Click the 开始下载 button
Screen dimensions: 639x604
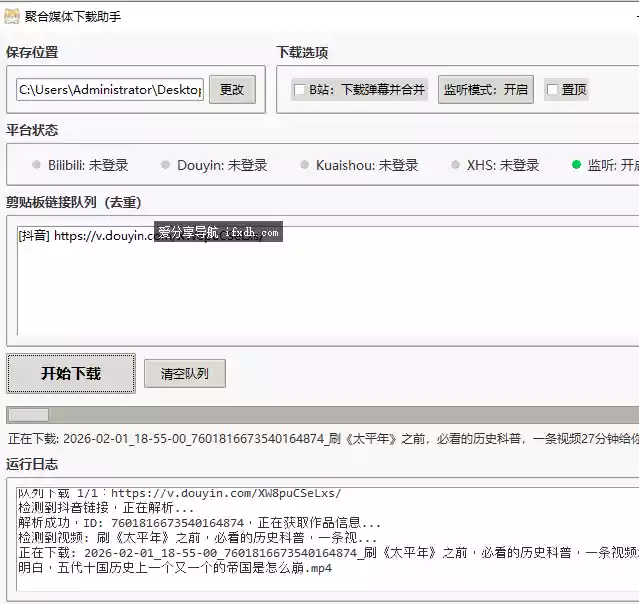click(71, 373)
